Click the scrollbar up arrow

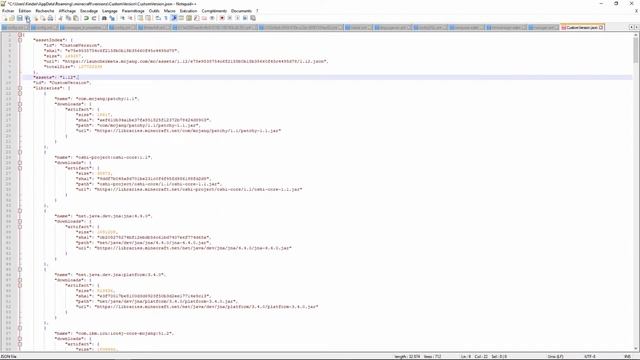[636, 36]
